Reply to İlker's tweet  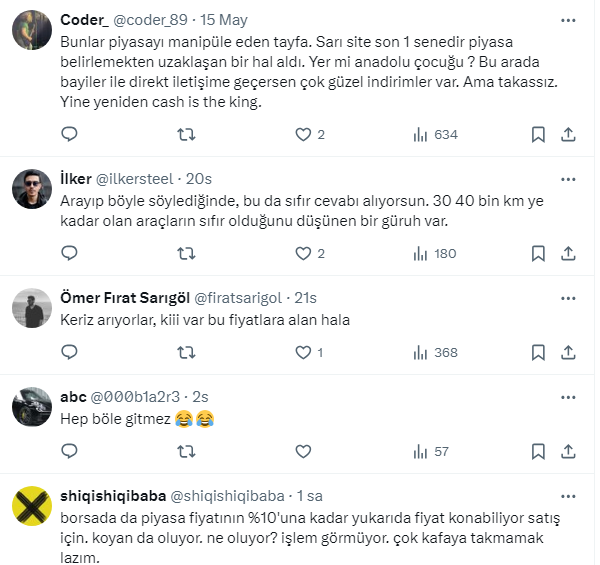pos(69,253)
